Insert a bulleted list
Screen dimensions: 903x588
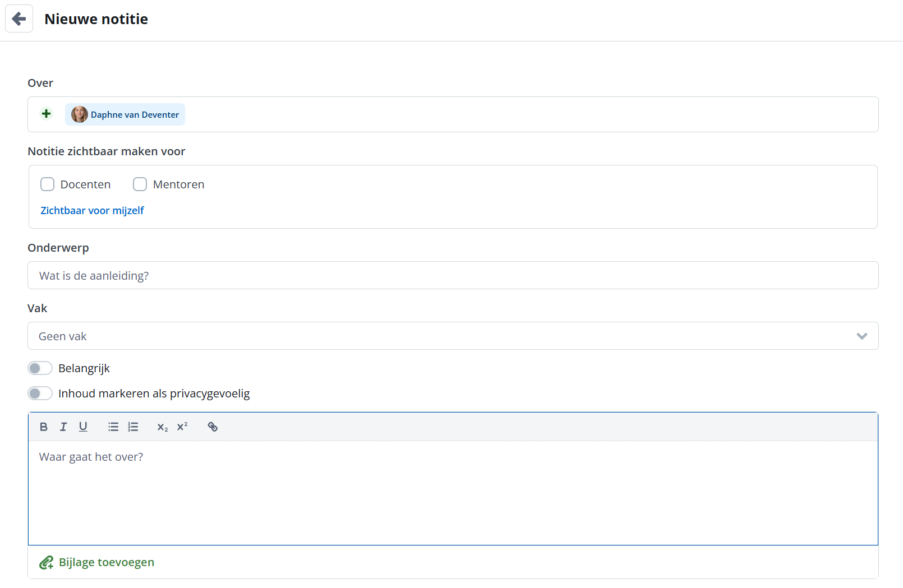[113, 427]
